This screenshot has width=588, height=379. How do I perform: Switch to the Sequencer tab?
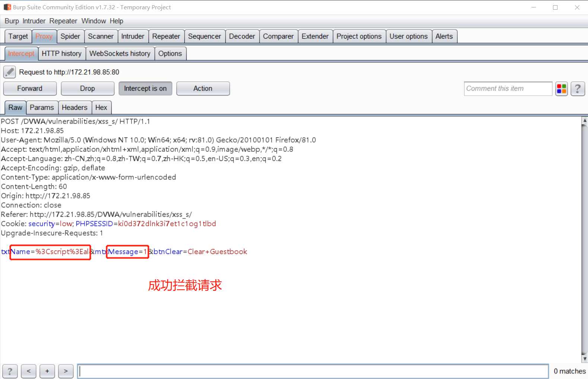pos(204,36)
